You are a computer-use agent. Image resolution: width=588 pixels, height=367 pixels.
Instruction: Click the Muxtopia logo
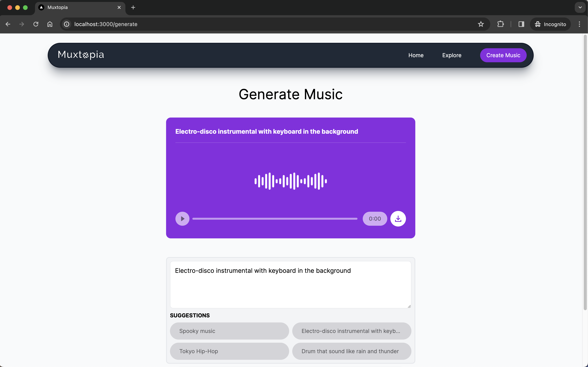click(x=81, y=55)
